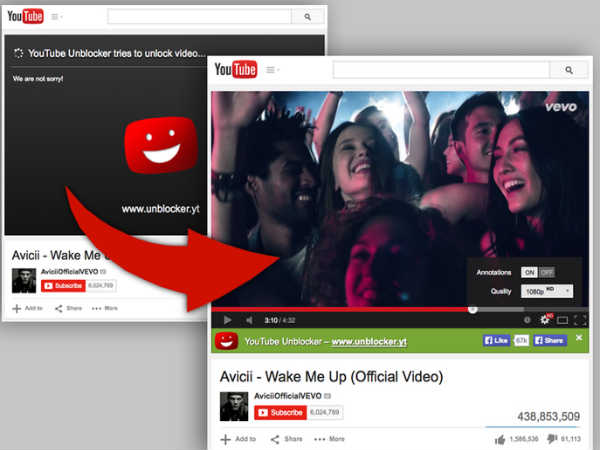Click Share under video in front window
The width and height of the screenshot is (600, 450).
click(x=286, y=439)
